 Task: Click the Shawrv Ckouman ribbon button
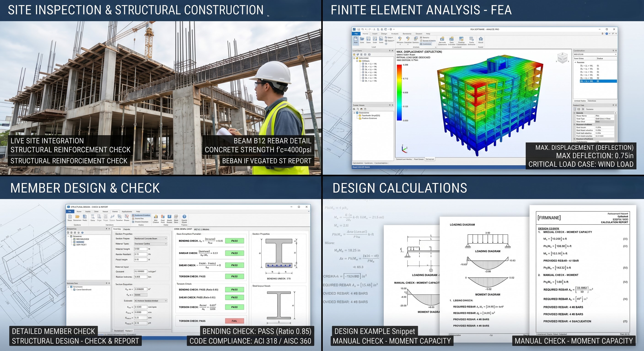(x=140, y=222)
